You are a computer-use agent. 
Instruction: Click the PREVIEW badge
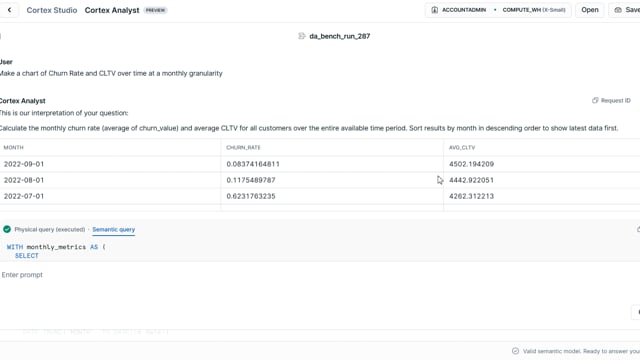(155, 10)
